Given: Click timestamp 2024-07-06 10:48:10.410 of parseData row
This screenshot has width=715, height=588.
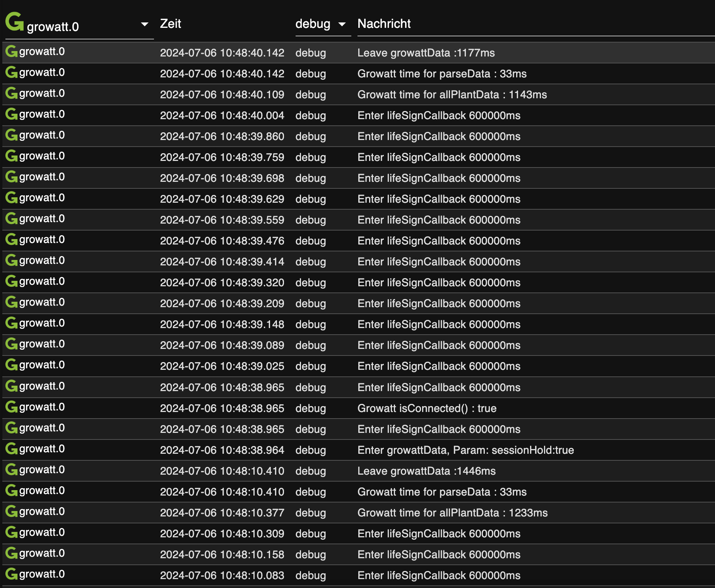Looking at the screenshot, I should pos(222,492).
